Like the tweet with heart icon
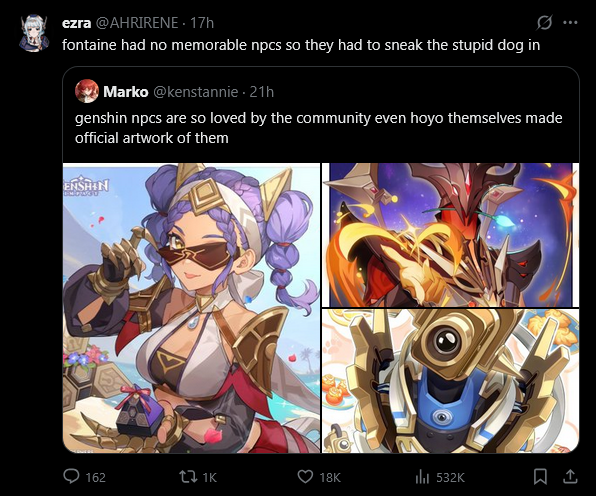 tap(305, 477)
